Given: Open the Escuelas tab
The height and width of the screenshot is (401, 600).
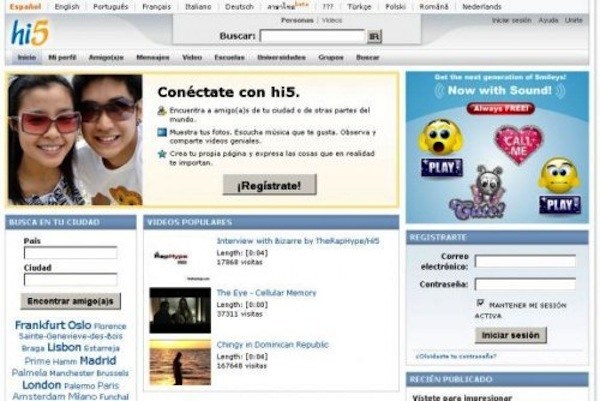Looking at the screenshot, I should pos(229,57).
